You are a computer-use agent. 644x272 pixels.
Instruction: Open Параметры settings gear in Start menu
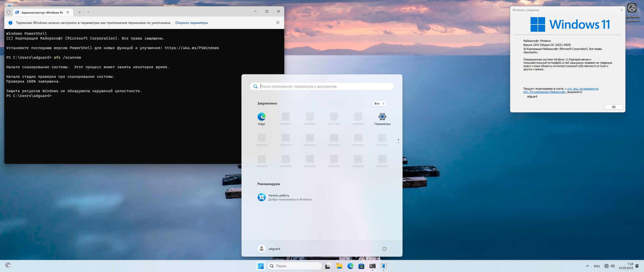(382, 119)
